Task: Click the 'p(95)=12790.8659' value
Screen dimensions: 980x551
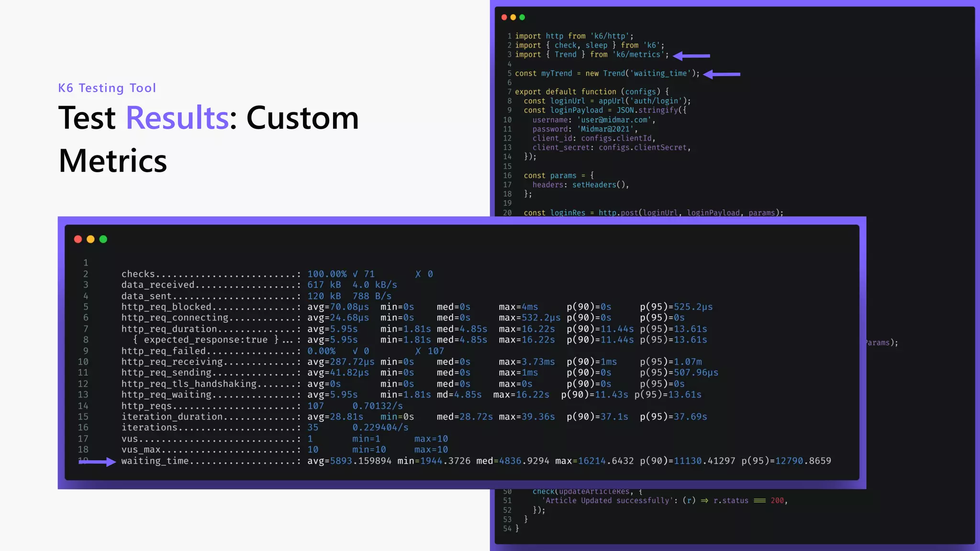Action: click(786, 461)
